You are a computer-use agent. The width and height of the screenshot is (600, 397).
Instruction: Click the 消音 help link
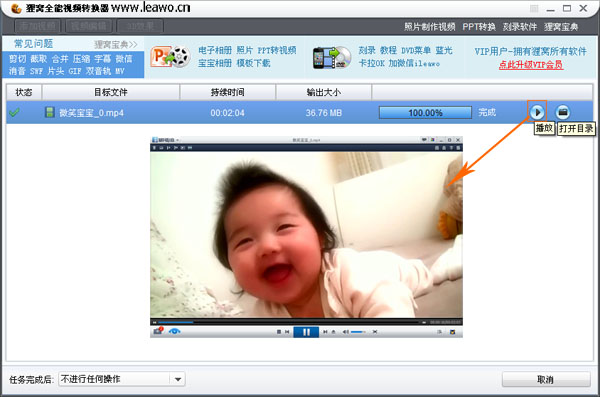(x=17, y=71)
